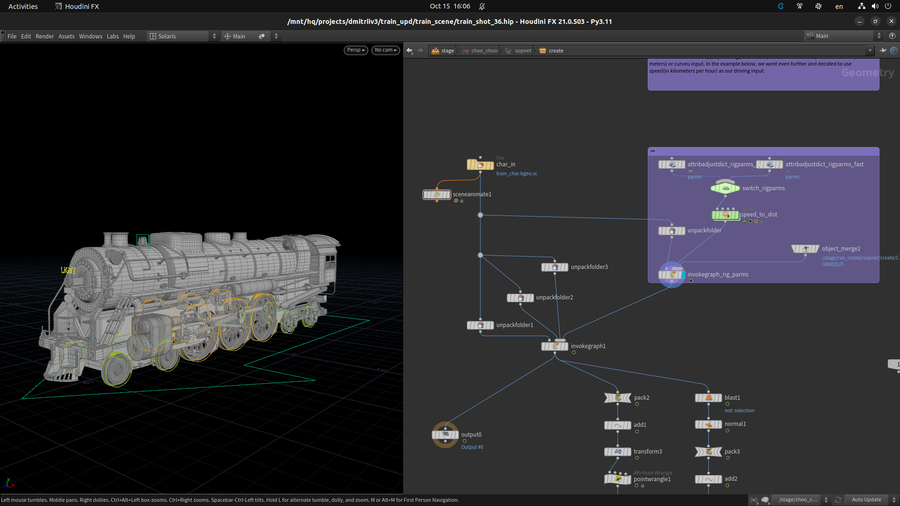Open GNOME Activities overview
This screenshot has width=900, height=506.
(23, 6)
